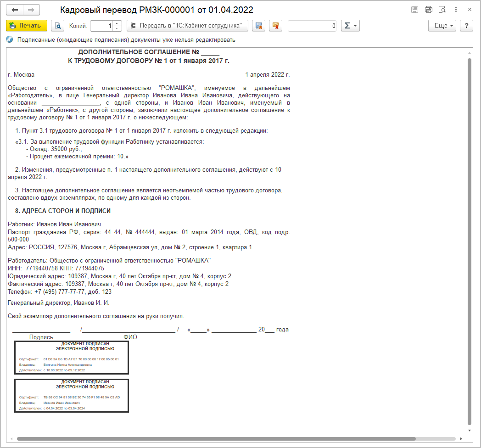The image size is (481, 448).
Task: Click the yellow Печать button
Action: pyautogui.click(x=26, y=25)
